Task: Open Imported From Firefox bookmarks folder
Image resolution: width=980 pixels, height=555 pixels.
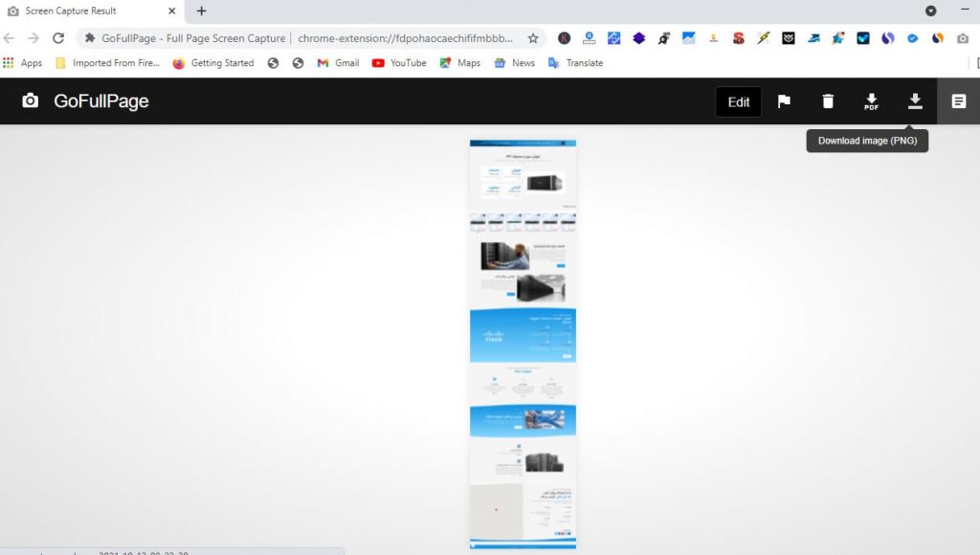Action: [107, 62]
